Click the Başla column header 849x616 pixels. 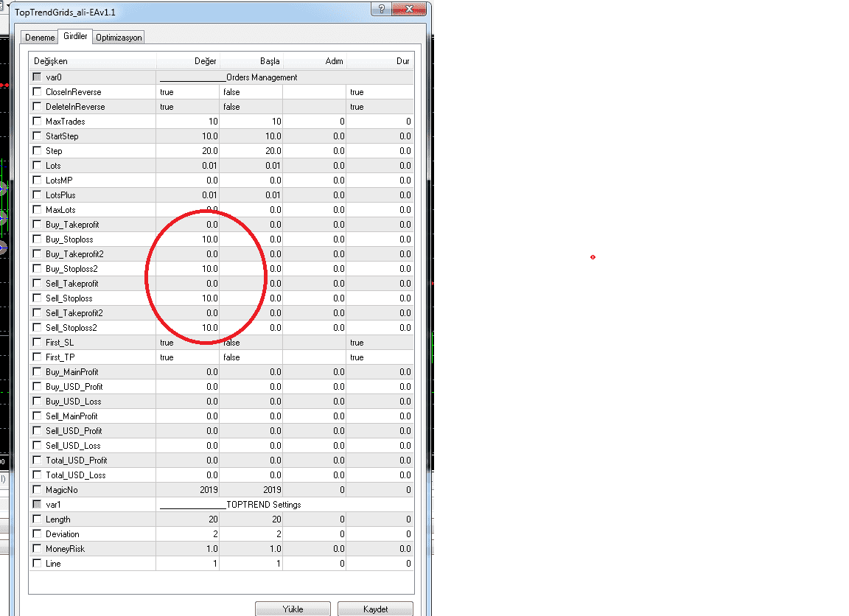(x=251, y=61)
